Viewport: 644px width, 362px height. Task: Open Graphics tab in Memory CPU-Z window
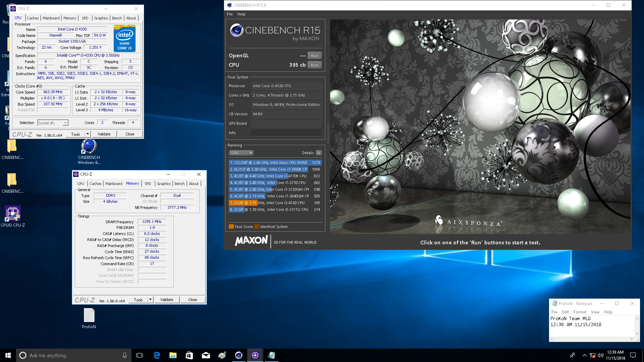tap(164, 184)
